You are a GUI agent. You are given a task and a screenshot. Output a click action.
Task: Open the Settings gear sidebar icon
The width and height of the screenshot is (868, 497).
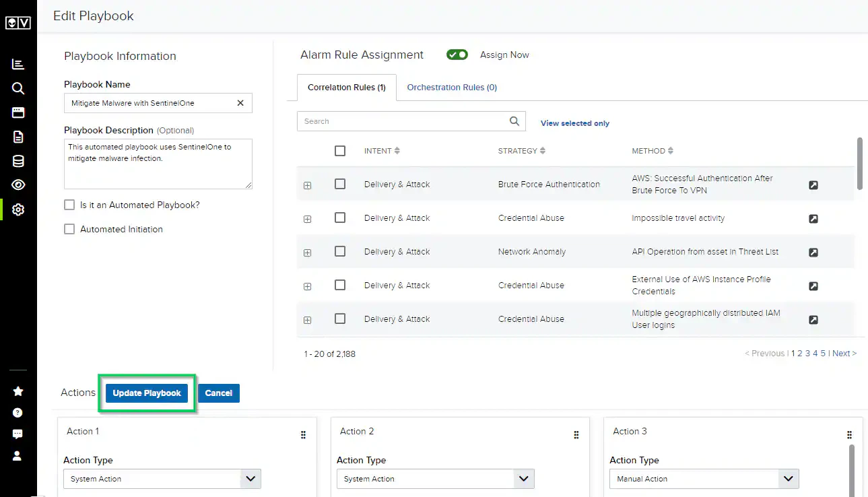18,209
